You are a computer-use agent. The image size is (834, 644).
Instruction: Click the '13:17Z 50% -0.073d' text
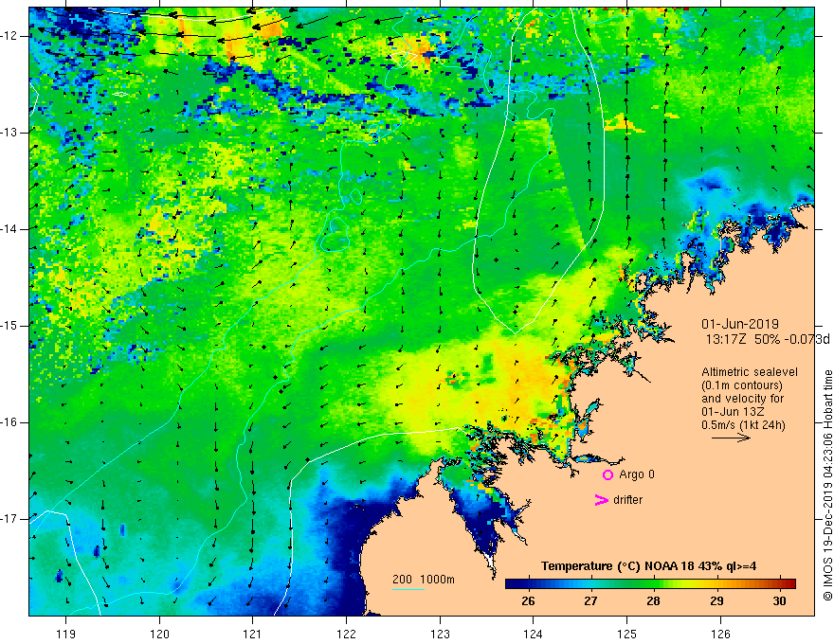coord(768,339)
